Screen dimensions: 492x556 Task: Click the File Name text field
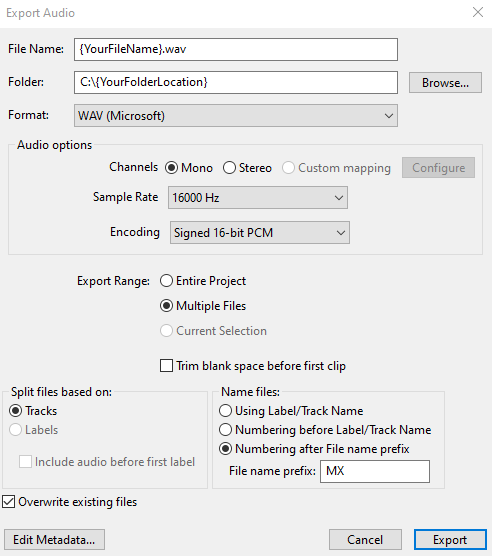click(x=236, y=49)
